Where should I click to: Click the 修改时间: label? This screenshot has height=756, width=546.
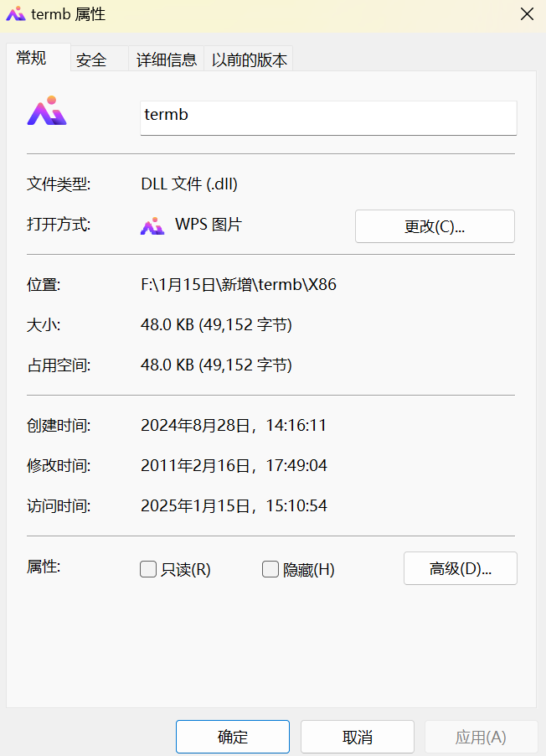coord(59,465)
